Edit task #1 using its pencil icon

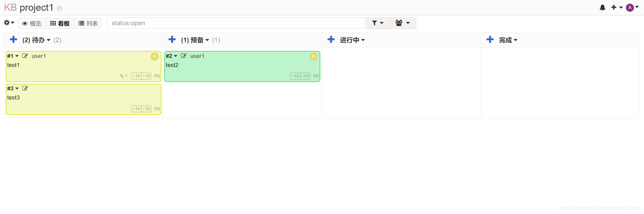(25, 56)
